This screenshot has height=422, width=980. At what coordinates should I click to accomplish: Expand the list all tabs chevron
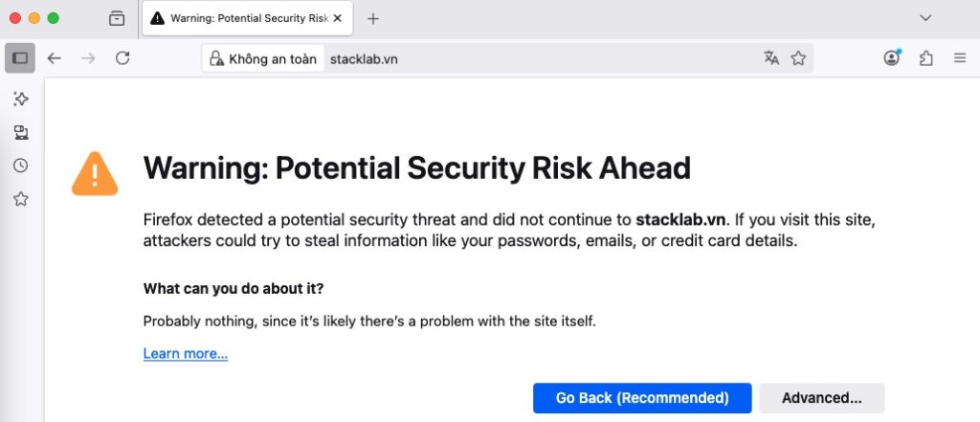click(925, 18)
